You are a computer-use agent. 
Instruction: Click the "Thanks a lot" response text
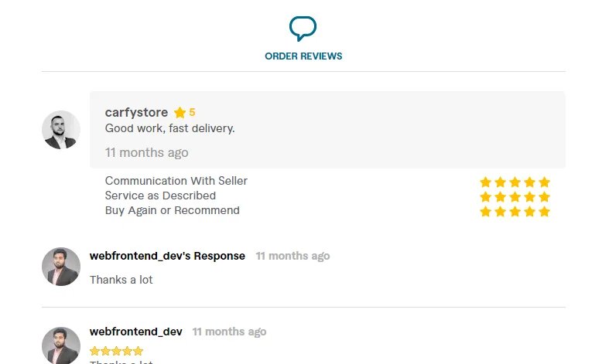coord(121,280)
